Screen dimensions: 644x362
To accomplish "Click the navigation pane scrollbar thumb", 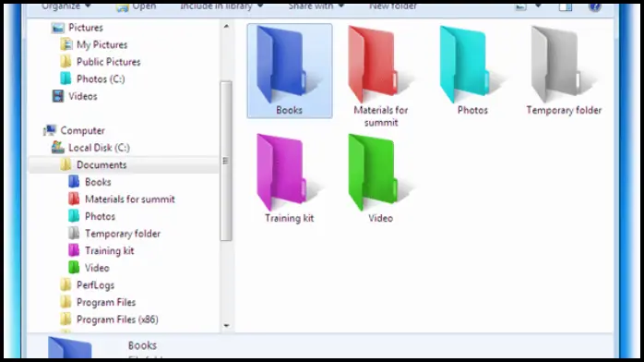I will click(225, 161).
